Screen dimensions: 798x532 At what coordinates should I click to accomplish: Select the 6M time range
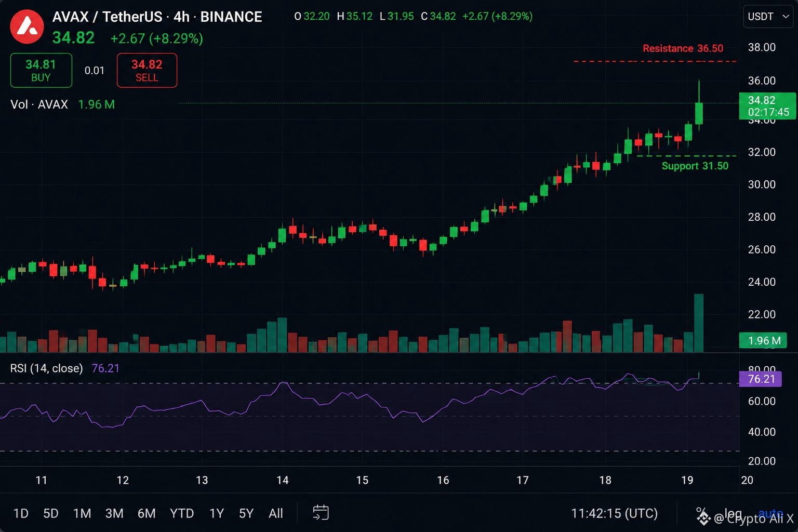(x=147, y=513)
